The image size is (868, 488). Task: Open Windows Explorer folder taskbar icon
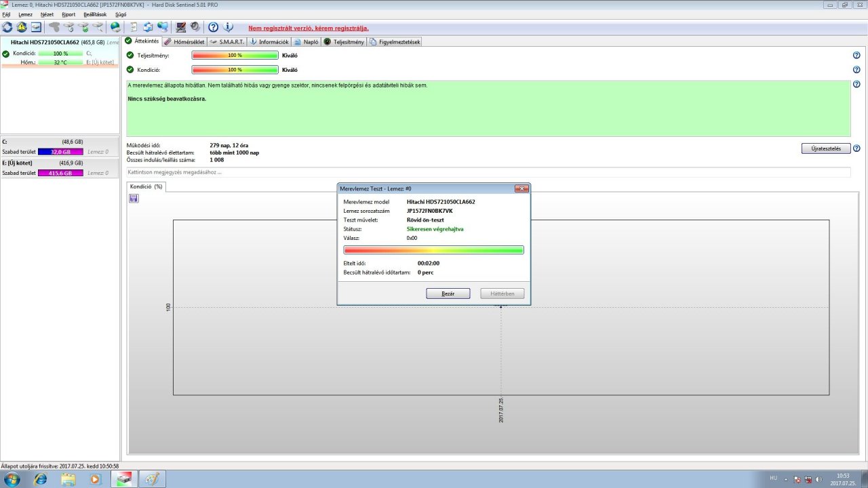(68, 479)
